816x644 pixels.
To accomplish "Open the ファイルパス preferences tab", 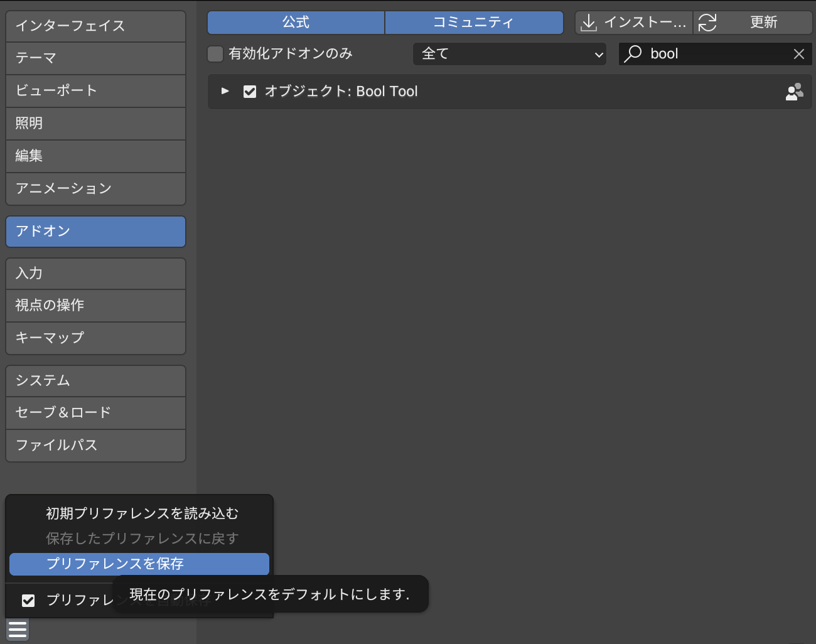I will point(95,446).
